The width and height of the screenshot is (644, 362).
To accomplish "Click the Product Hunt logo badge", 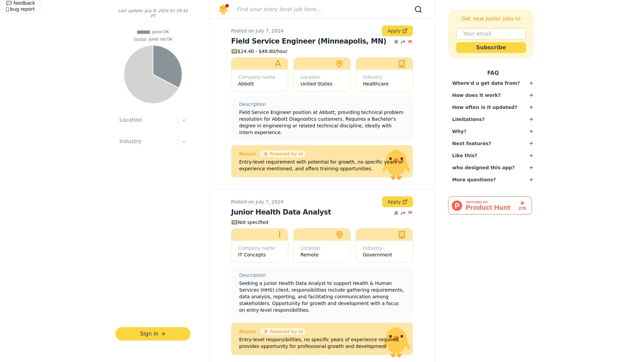I will (457, 205).
